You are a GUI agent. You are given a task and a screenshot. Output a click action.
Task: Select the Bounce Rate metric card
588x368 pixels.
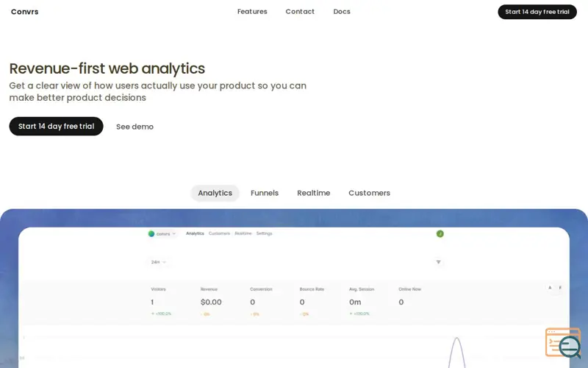tap(312, 302)
